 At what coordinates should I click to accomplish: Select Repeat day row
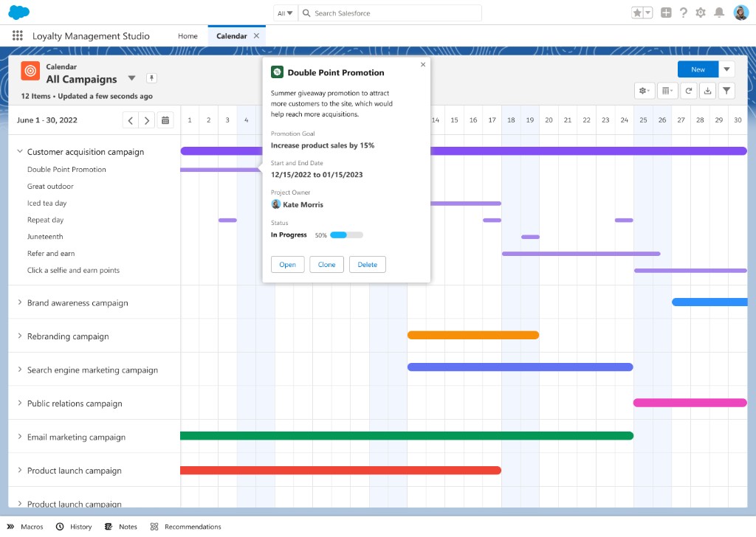(45, 220)
